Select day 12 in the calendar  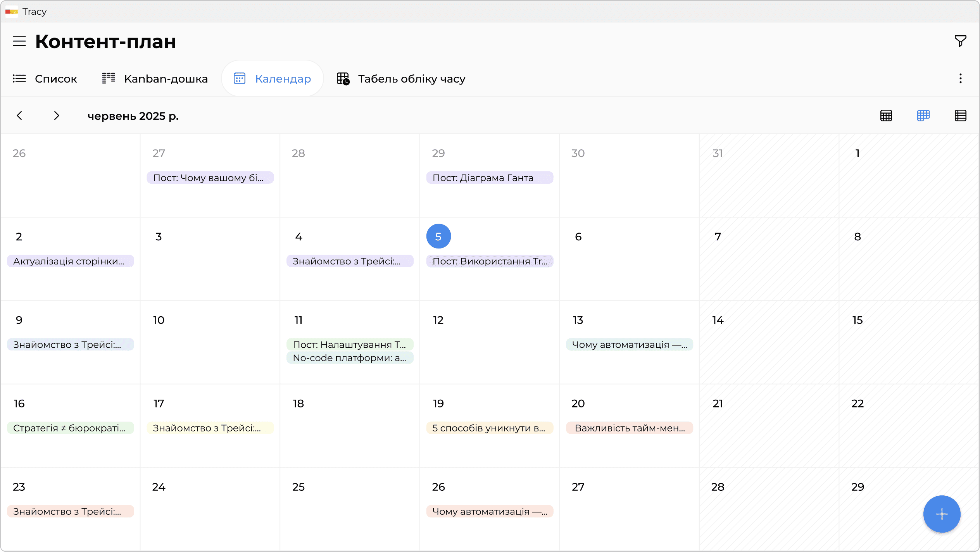pyautogui.click(x=438, y=320)
